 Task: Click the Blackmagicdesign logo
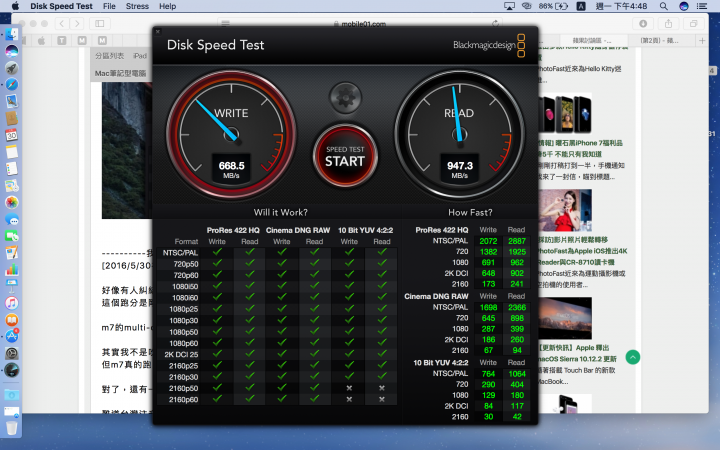[489, 45]
